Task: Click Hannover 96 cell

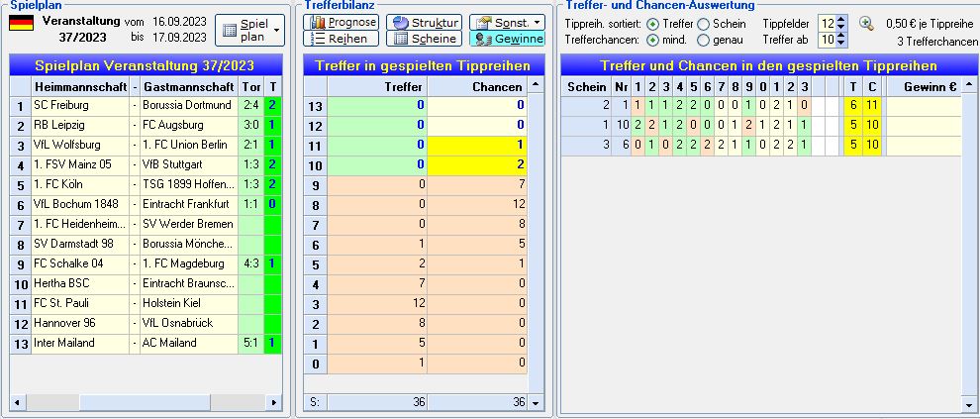Action: (x=80, y=323)
